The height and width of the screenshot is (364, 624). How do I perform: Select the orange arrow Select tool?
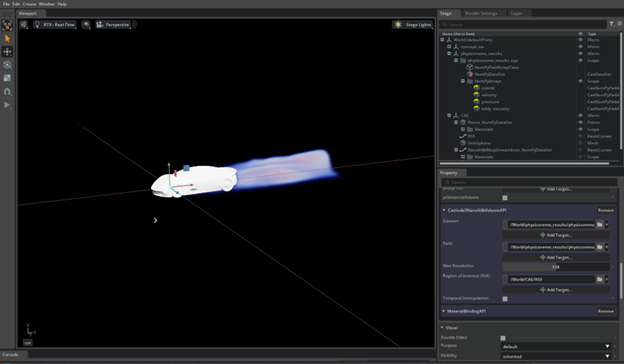[x=7, y=39]
